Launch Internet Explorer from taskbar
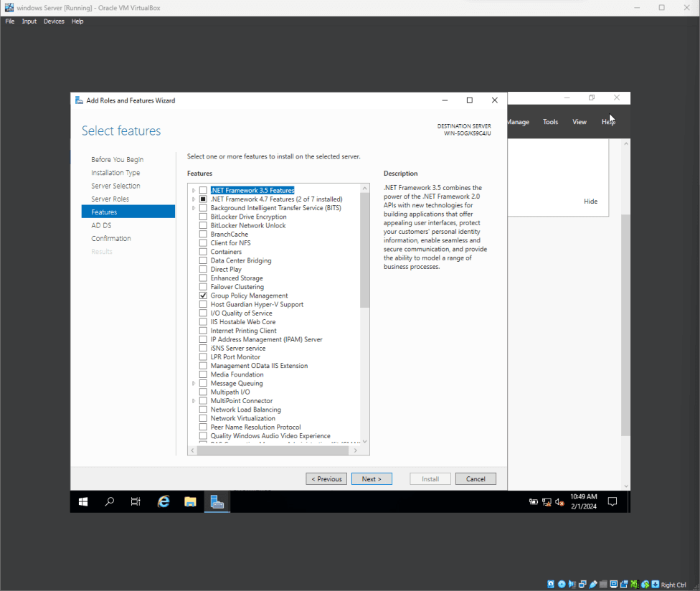Image resolution: width=700 pixels, height=591 pixels. pos(164,502)
